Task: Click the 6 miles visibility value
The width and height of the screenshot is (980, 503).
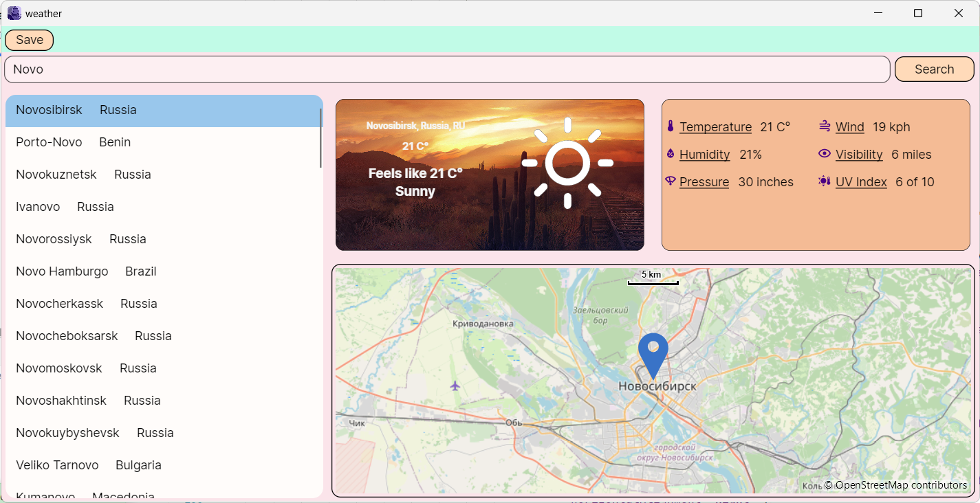Action: click(911, 155)
